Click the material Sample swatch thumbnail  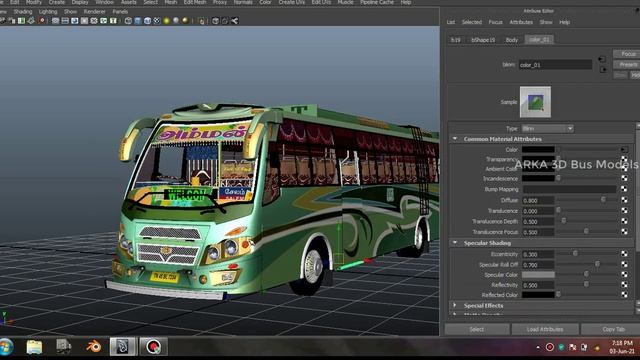(535, 102)
